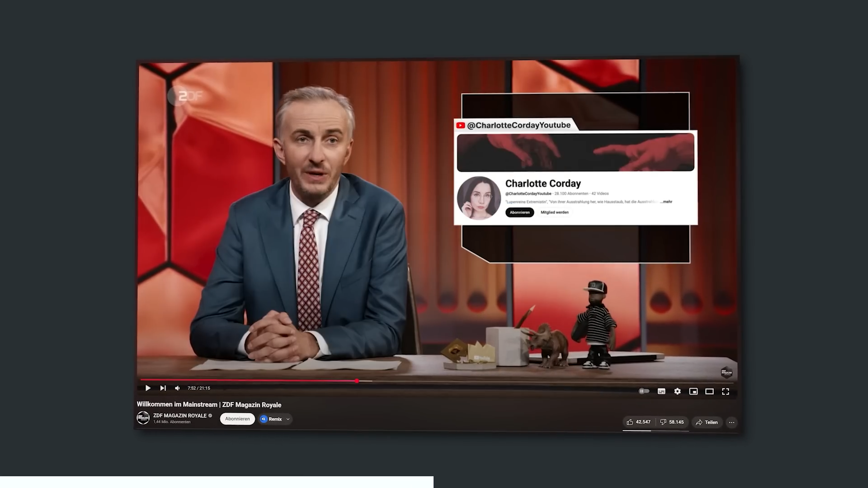The image size is (868, 488).
Task: Toggle the autoplay switch
Action: click(644, 391)
